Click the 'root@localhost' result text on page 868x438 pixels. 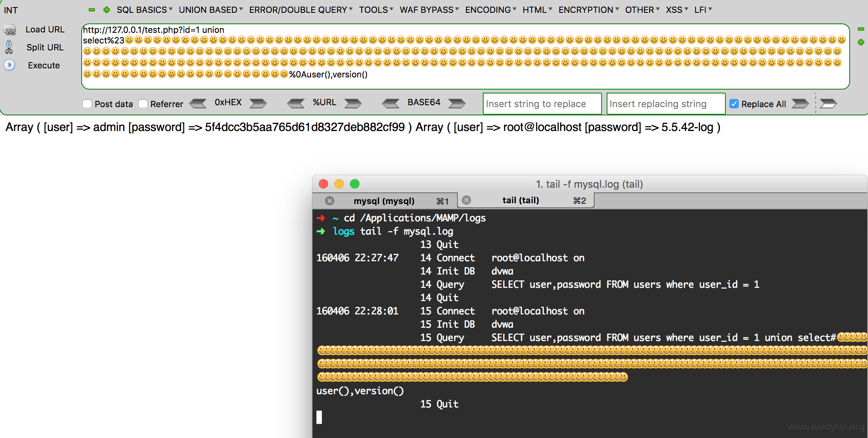click(x=542, y=127)
